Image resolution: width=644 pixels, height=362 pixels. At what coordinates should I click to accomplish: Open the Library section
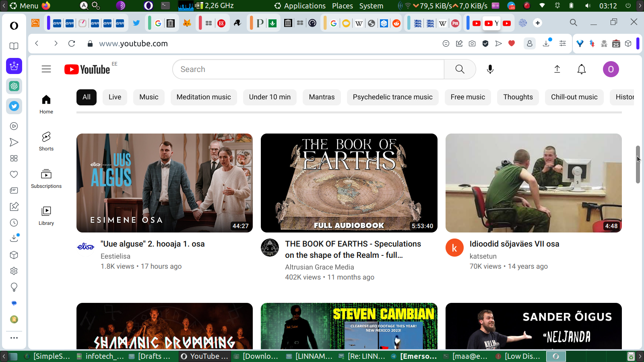pos(46,216)
